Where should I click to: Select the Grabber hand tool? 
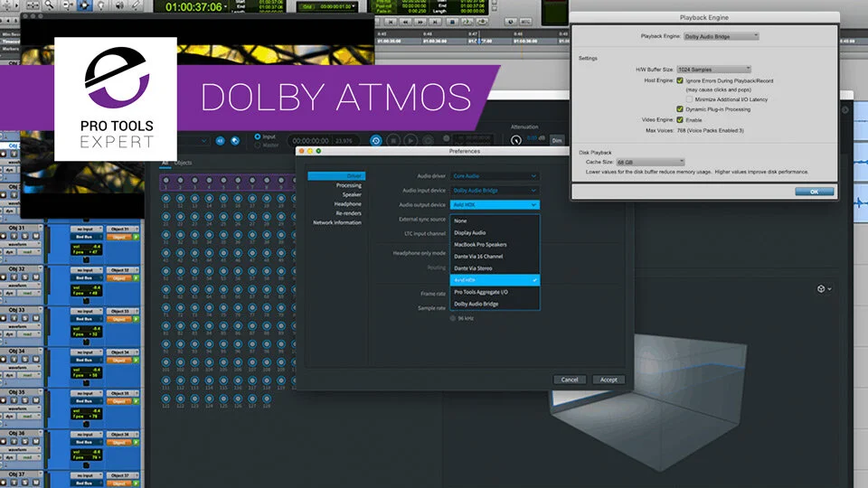tap(101, 5)
